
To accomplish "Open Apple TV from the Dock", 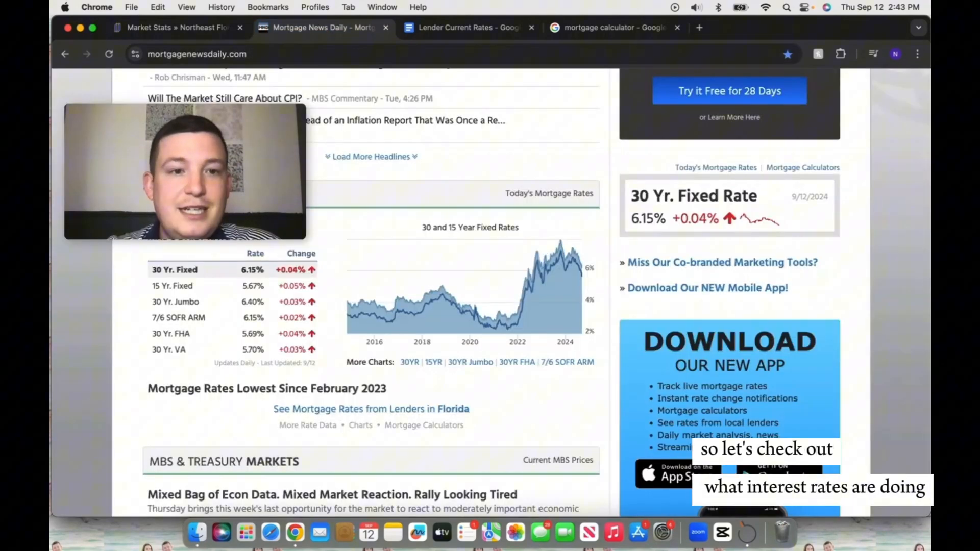I will pyautogui.click(x=442, y=533).
